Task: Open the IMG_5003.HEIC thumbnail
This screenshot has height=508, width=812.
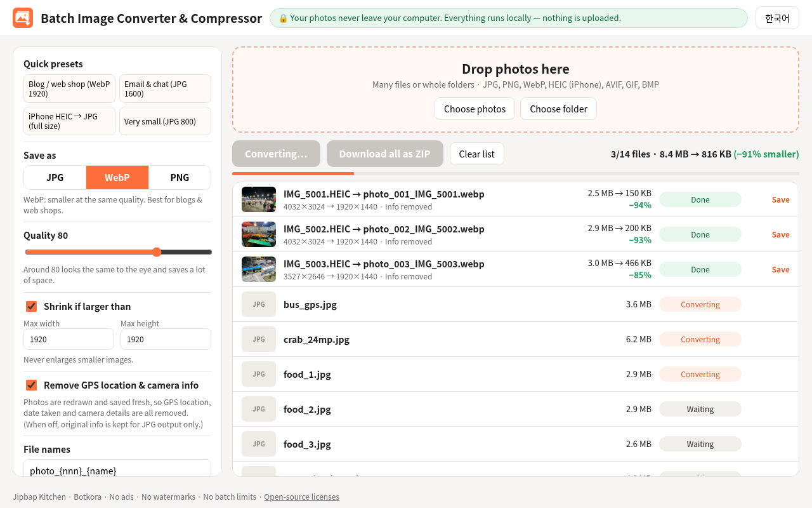Action: click(x=259, y=269)
